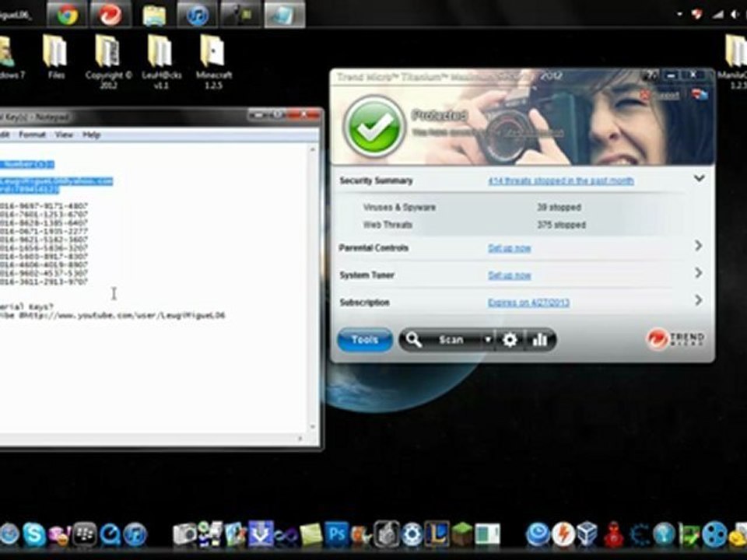Select the Files desktop folder

coord(56,56)
